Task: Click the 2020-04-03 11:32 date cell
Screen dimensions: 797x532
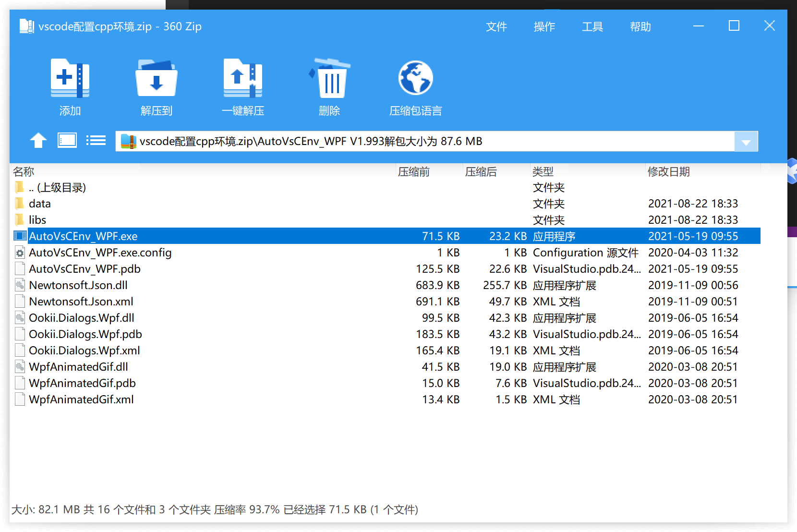Action: [693, 253]
